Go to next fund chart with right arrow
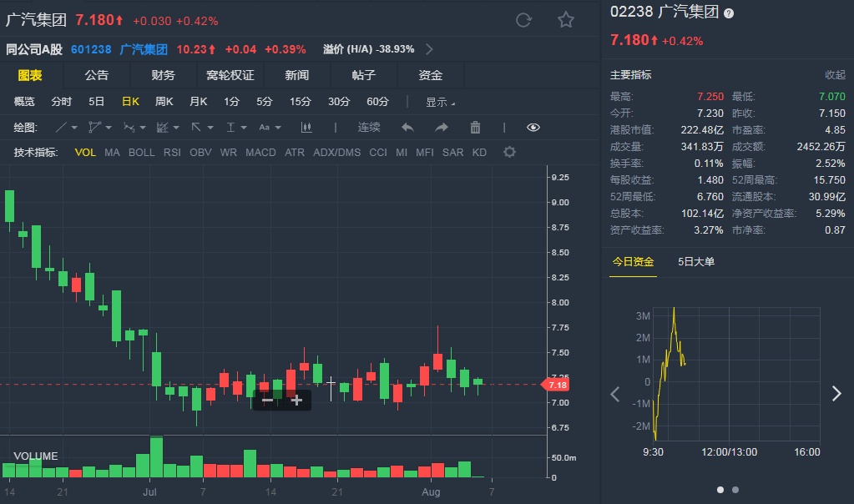The height and width of the screenshot is (504, 854). 836,394
